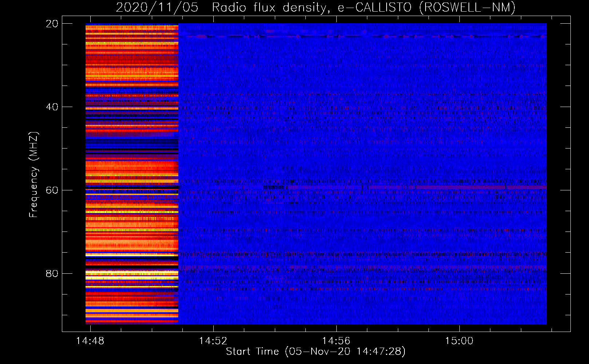
Task: Click the frequency tick label '20'
Action: click(x=52, y=24)
